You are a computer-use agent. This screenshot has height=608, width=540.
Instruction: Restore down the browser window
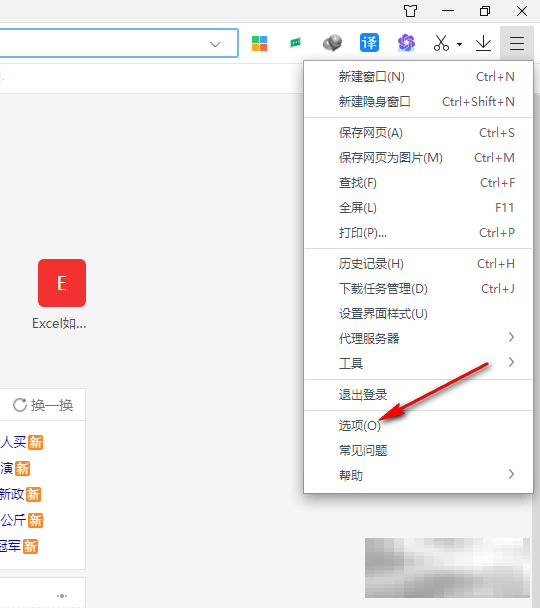485,11
